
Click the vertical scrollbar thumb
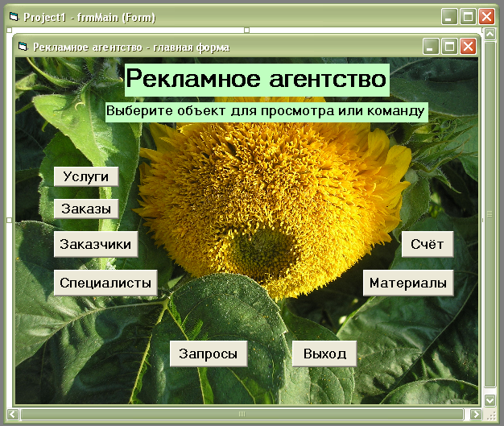(490, 214)
